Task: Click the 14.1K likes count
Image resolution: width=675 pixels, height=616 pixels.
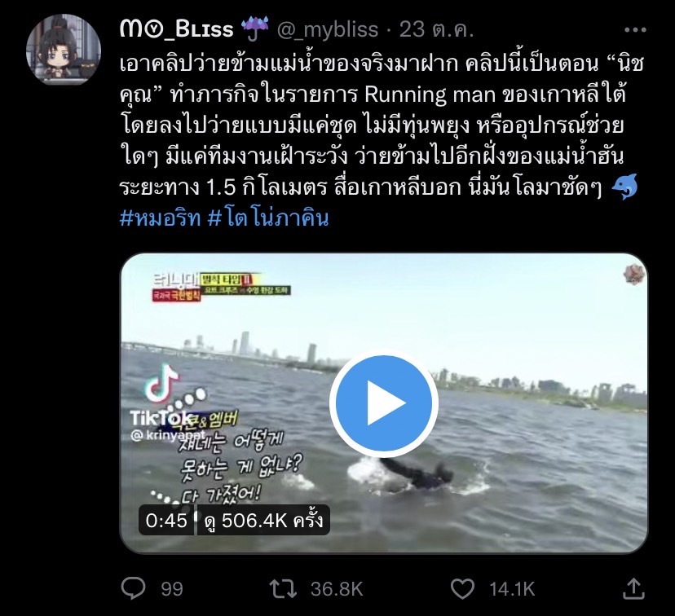Action: (512, 589)
